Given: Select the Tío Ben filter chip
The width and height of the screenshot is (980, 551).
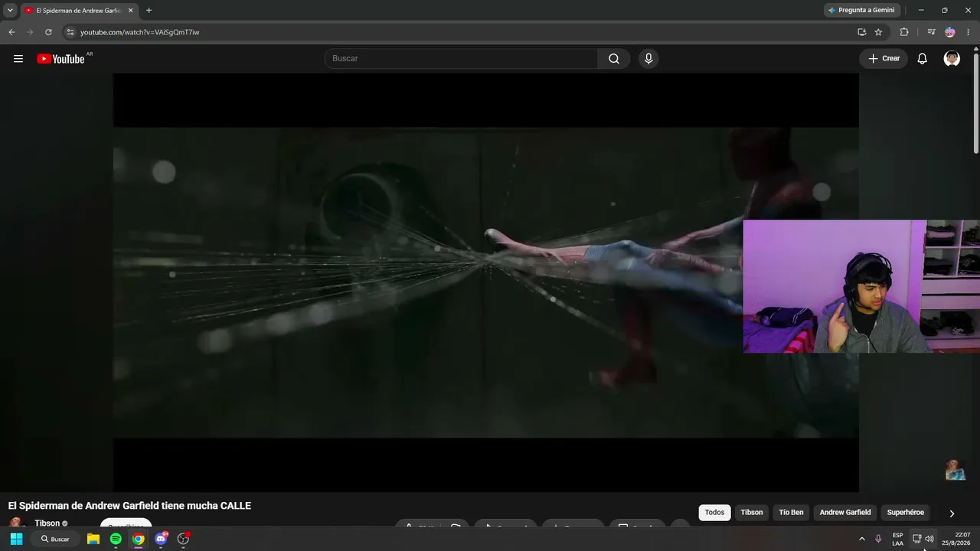Looking at the screenshot, I should [x=791, y=513].
